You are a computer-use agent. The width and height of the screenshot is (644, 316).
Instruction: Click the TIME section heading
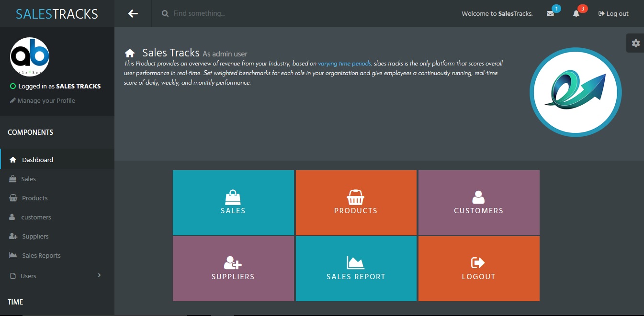(15, 302)
